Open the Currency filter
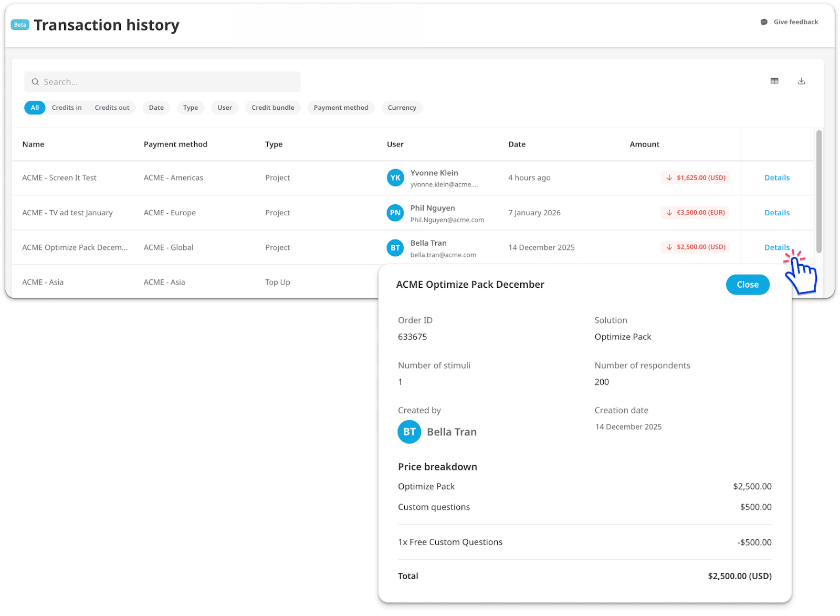 [x=402, y=108]
